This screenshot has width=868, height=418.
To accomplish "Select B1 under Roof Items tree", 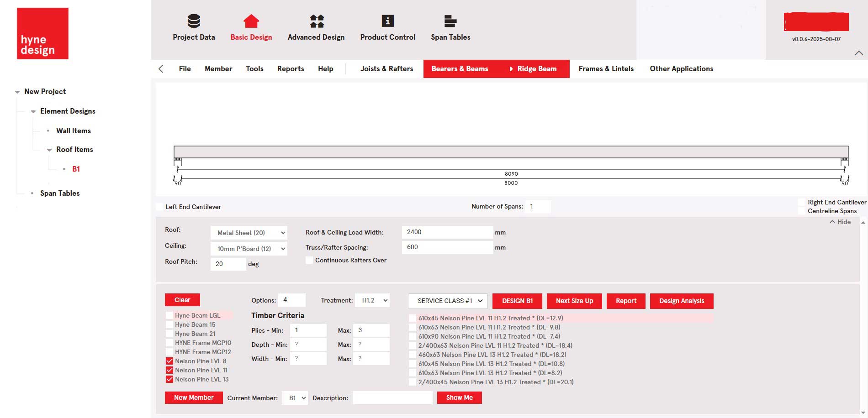I will coord(76,169).
